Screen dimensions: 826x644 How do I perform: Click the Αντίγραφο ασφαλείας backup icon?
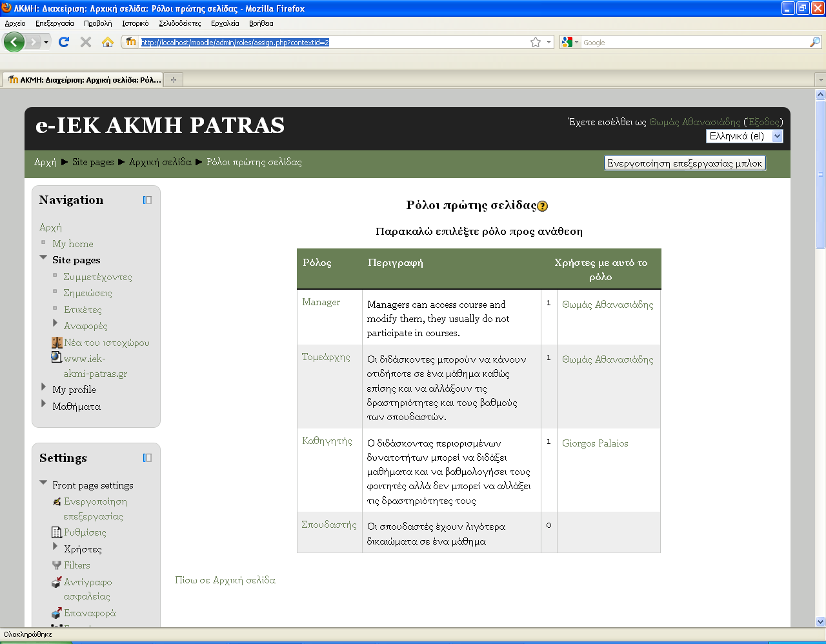pyautogui.click(x=57, y=582)
